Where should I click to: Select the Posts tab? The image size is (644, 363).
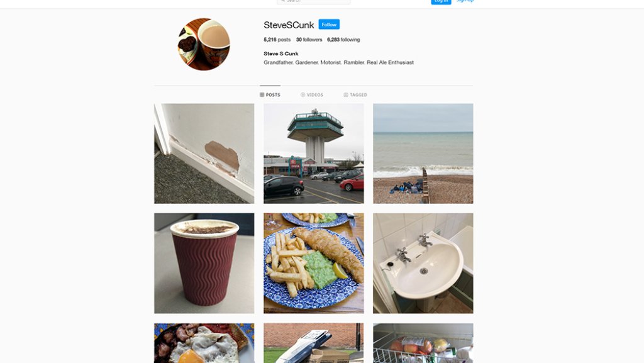270,95
